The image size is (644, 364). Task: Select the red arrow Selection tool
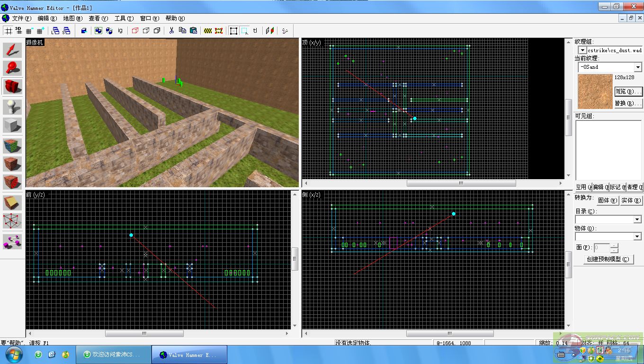(x=13, y=51)
